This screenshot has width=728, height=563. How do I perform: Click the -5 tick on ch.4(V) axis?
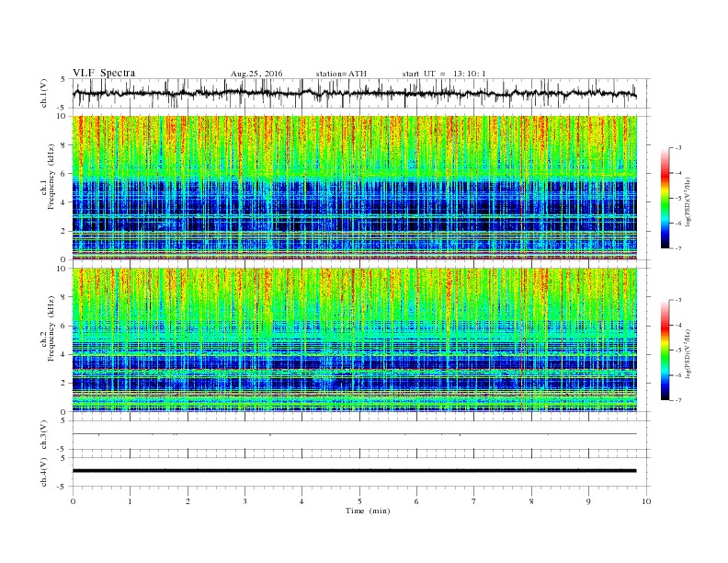[62, 487]
